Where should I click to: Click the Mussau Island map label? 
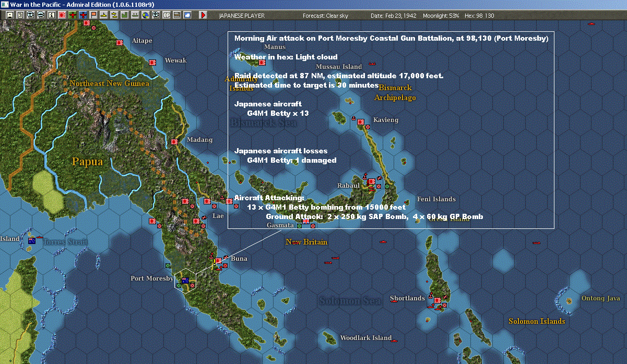click(x=339, y=67)
